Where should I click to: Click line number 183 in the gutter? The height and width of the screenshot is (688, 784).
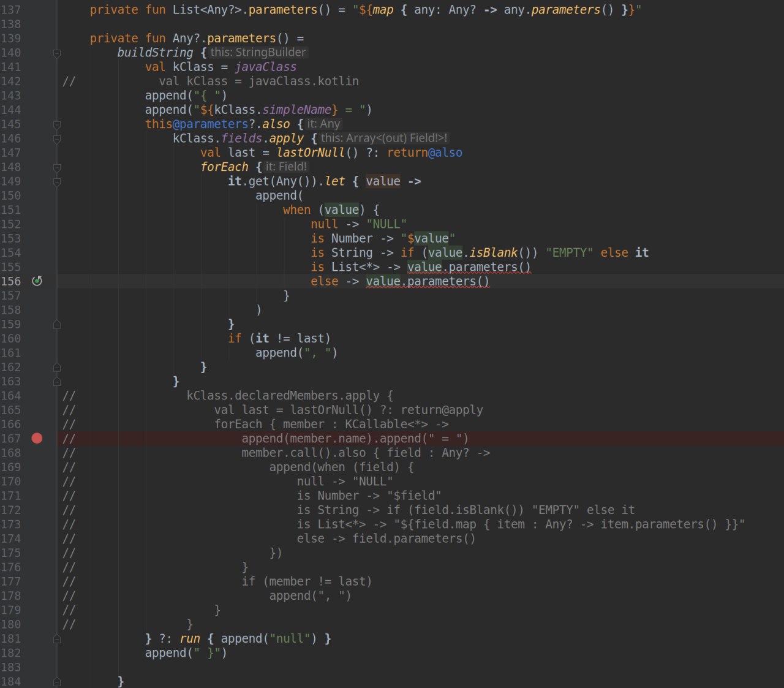pos(10,667)
